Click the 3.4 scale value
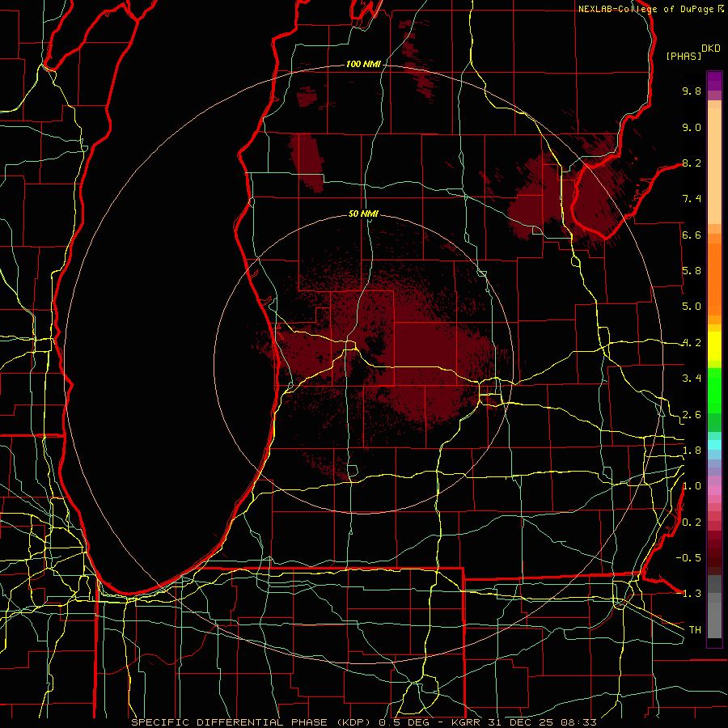The image size is (728, 728). 692,379
